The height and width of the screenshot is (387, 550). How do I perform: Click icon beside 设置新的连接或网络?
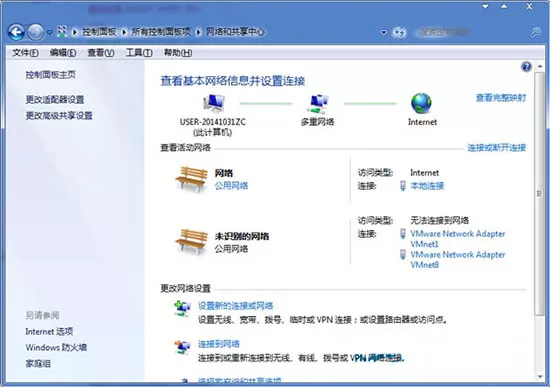pyautogui.click(x=182, y=308)
